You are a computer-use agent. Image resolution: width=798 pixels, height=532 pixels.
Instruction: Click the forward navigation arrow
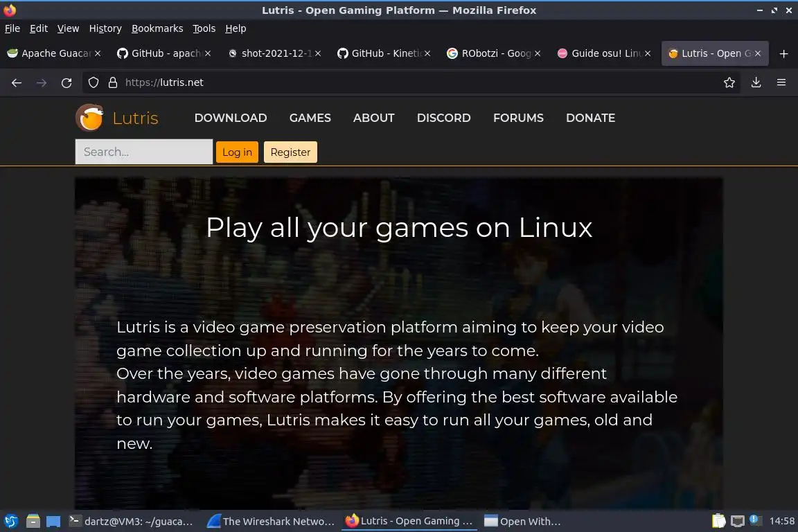pos(42,83)
